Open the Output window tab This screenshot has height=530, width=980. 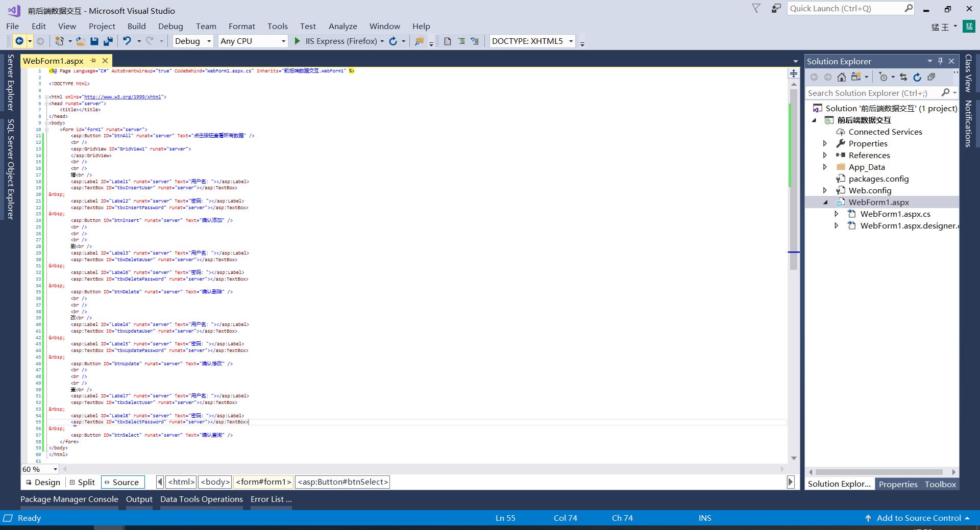coord(139,499)
